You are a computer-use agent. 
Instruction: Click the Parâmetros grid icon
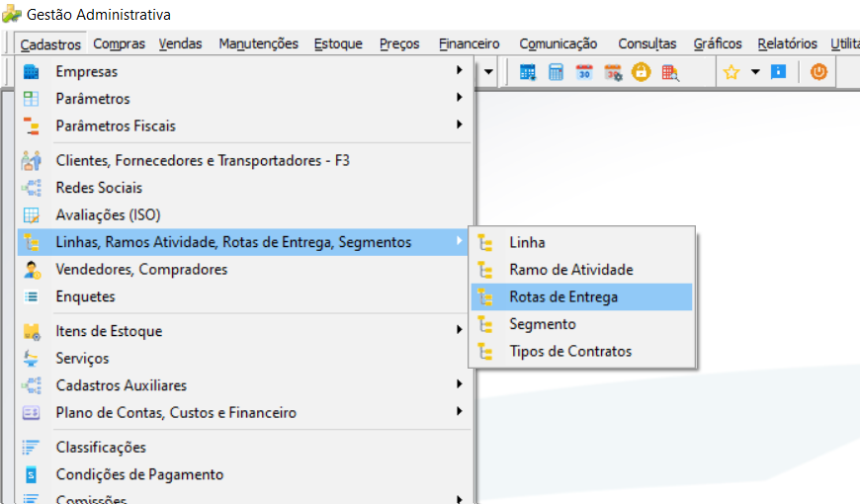click(x=32, y=99)
